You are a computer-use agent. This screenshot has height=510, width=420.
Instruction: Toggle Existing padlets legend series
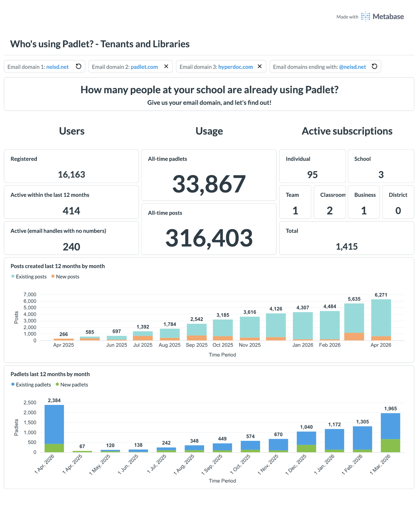coord(31,385)
